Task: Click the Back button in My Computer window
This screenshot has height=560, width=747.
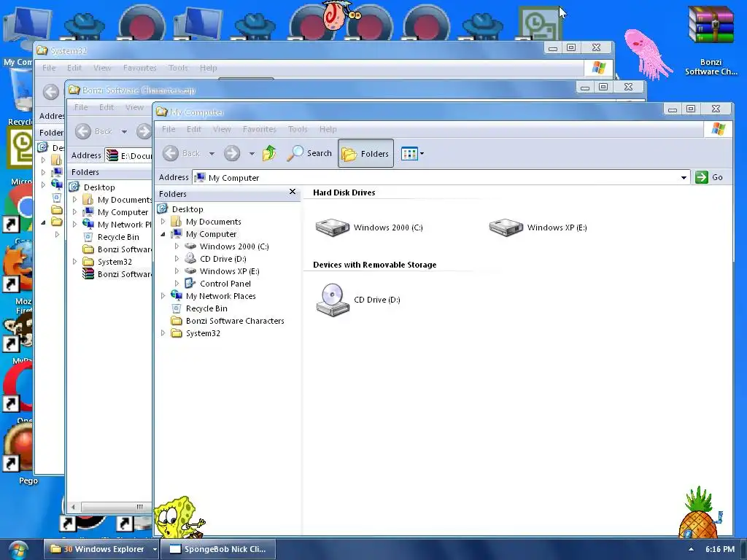Action: [x=182, y=153]
